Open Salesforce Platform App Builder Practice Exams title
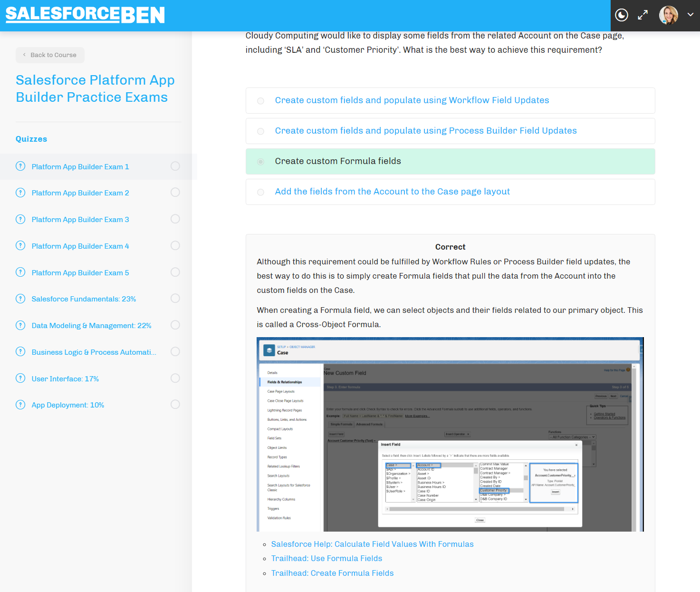Viewport: 700px width, 592px height. pos(95,88)
